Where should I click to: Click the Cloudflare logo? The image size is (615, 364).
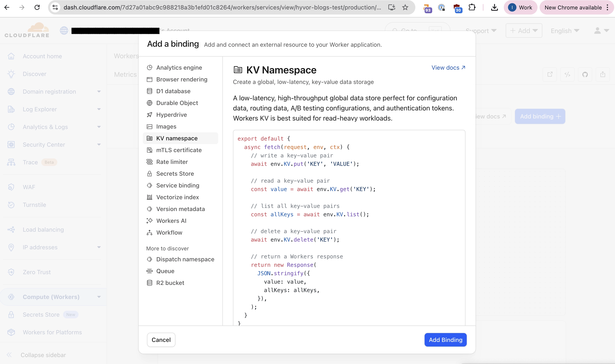point(27,30)
